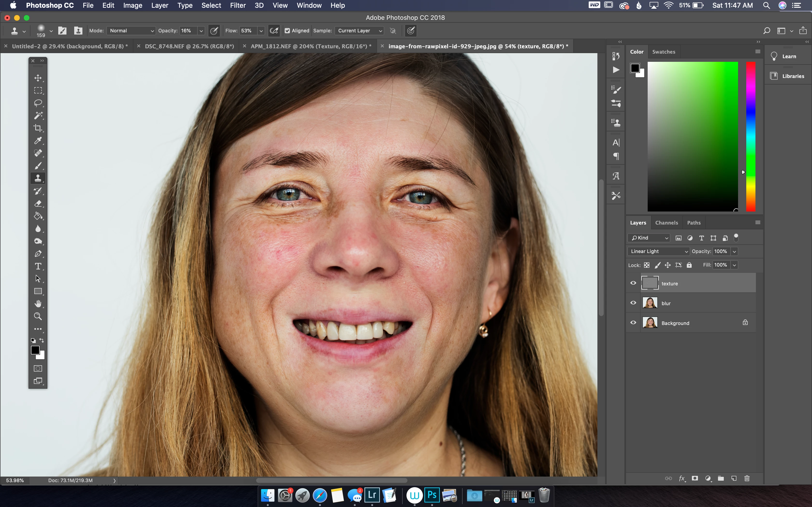Screen dimensions: 812x507
Task: Switch to the Channels tab
Action: [x=666, y=223]
